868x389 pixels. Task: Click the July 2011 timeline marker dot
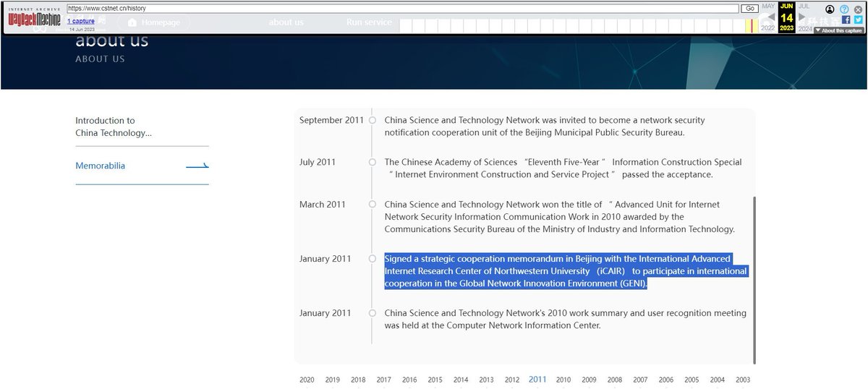pos(372,162)
